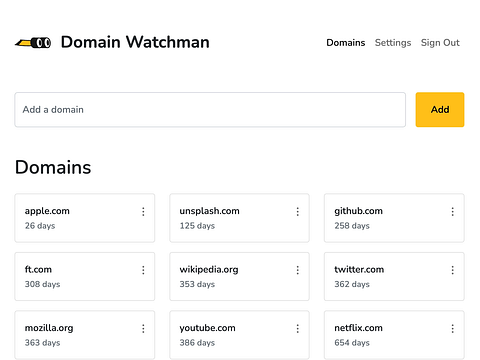Image resolution: width=480 pixels, height=360 pixels.
Task: Focus the Add a domain field
Action: point(210,110)
